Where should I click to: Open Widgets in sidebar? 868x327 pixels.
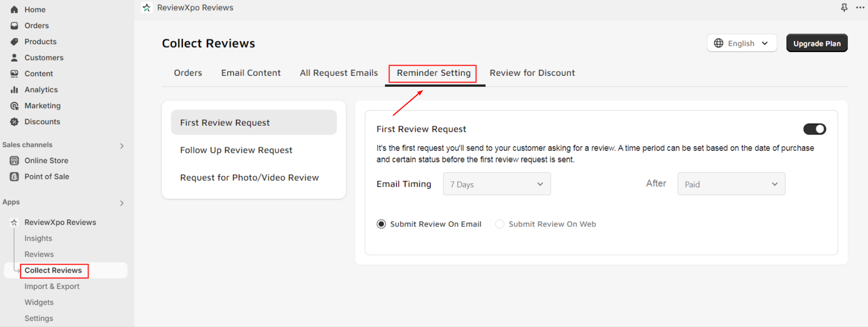(x=39, y=303)
